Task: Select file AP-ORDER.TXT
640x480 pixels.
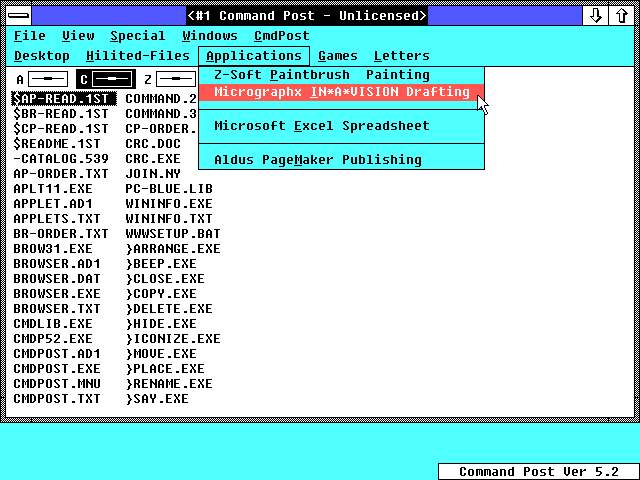Action: coord(61,173)
